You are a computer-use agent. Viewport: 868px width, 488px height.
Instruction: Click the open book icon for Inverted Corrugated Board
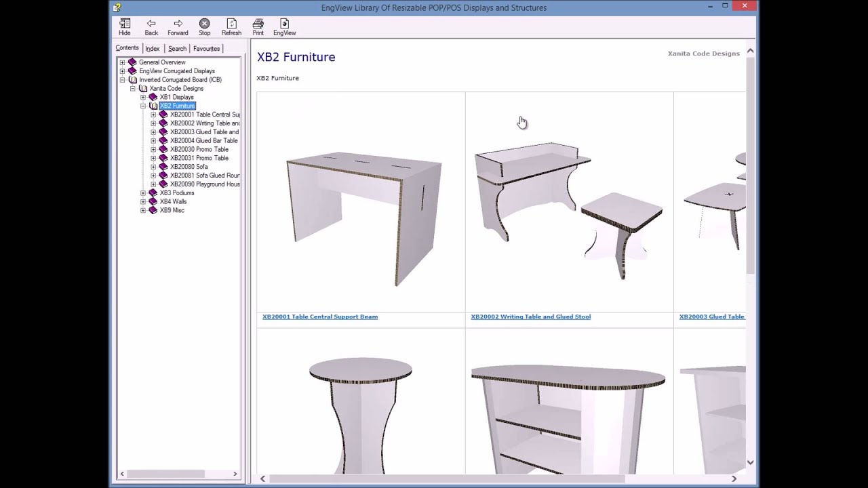[x=132, y=80]
